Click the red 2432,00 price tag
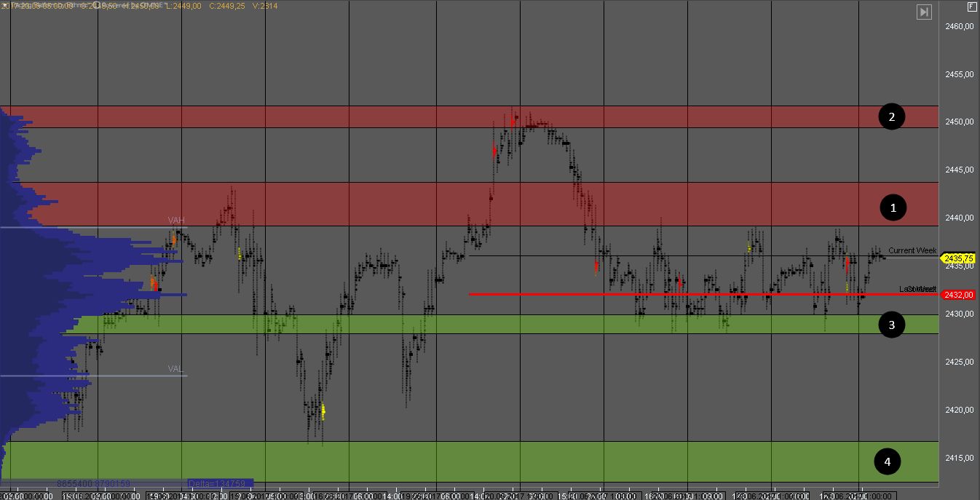 [x=959, y=295]
